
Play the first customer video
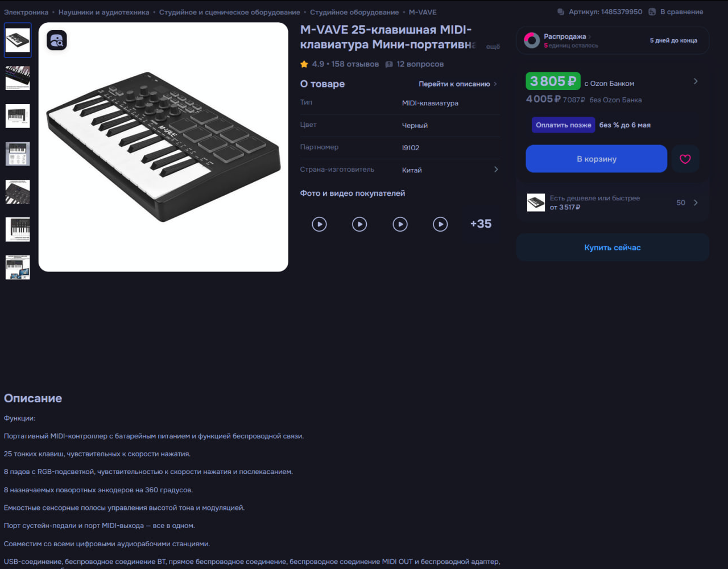coord(320,224)
